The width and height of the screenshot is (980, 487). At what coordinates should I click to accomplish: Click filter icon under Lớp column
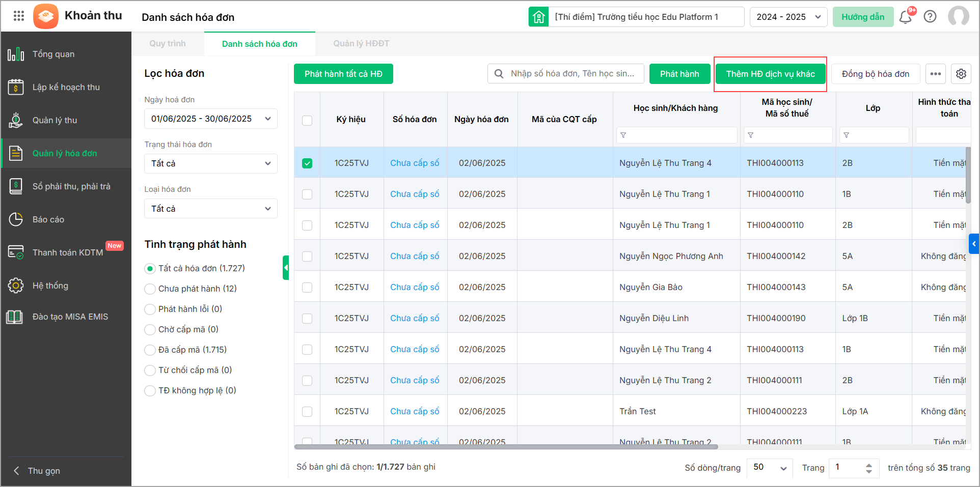[x=847, y=135]
